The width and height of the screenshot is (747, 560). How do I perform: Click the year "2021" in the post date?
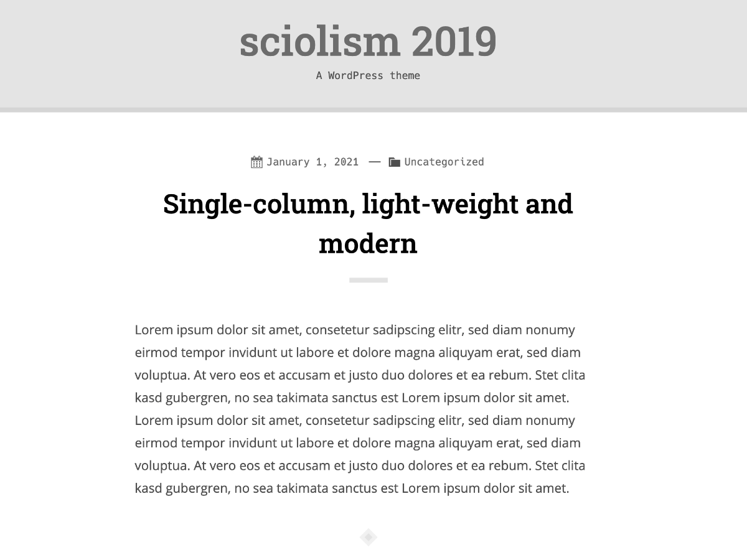tap(346, 162)
